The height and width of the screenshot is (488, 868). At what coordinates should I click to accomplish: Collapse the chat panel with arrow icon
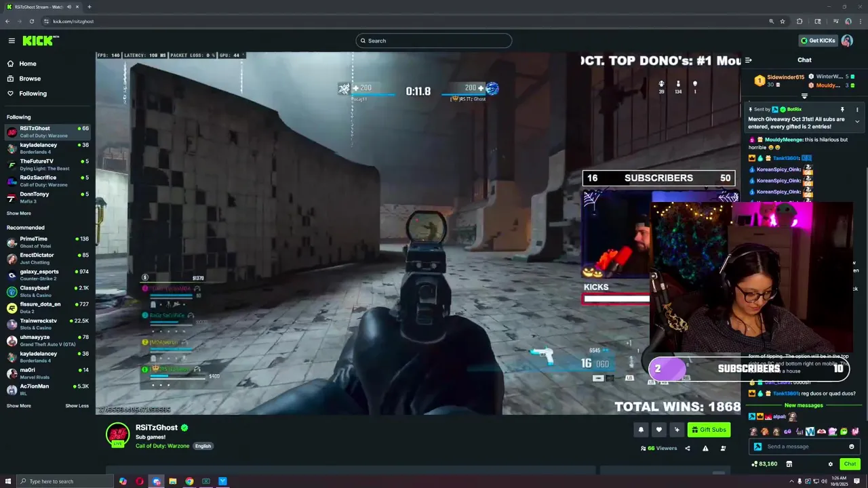pos(749,60)
